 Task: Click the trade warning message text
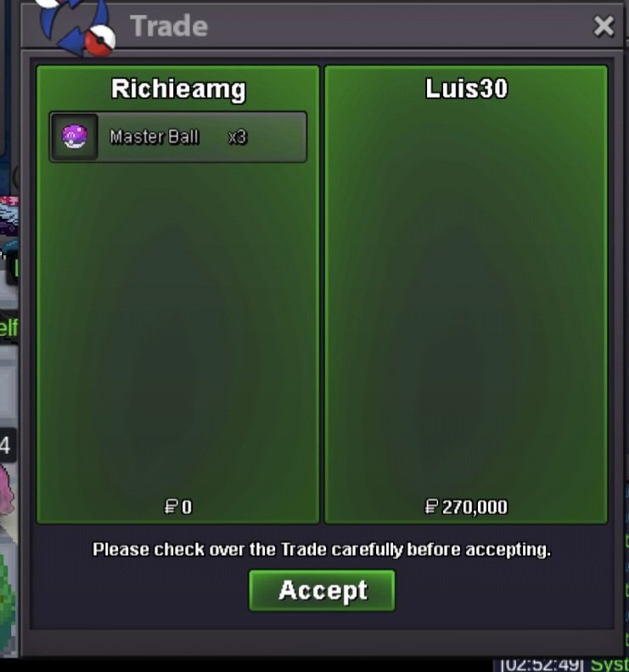point(322,550)
